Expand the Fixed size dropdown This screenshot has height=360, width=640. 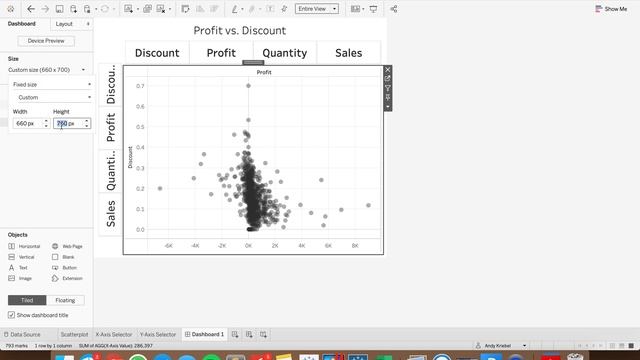[51, 84]
